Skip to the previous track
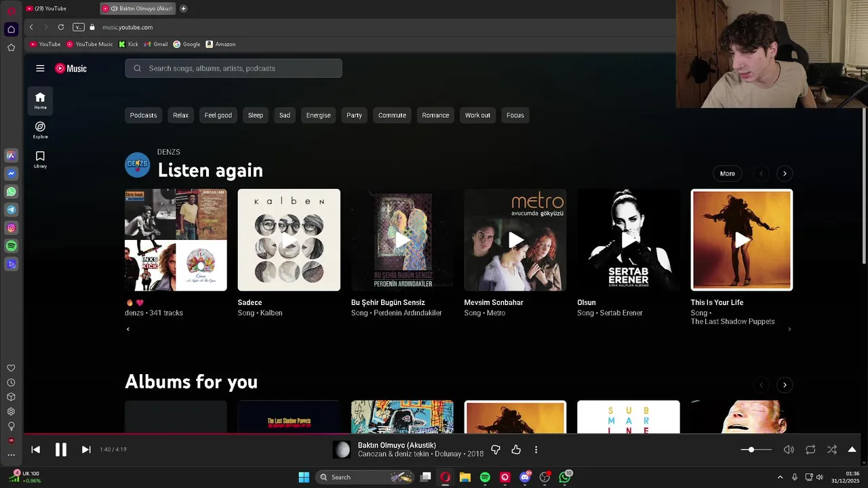This screenshot has width=868, height=488. (x=36, y=449)
